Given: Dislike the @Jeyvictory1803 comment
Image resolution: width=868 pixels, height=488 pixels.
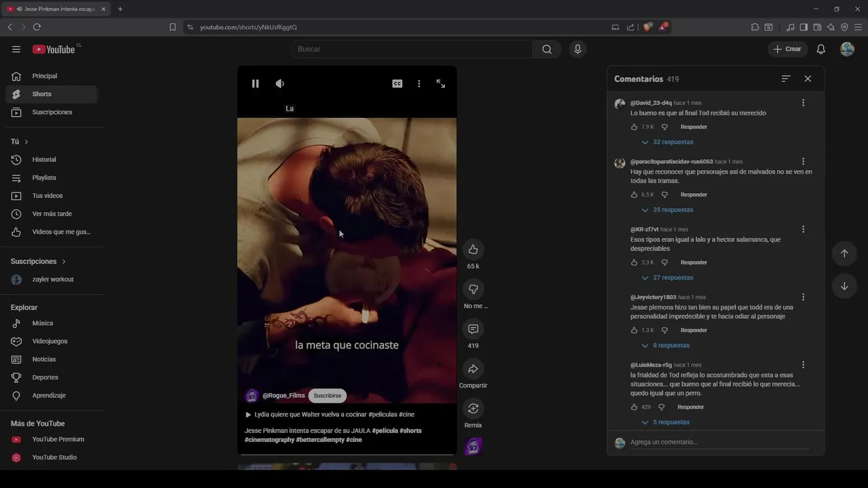Looking at the screenshot, I should click(x=665, y=330).
